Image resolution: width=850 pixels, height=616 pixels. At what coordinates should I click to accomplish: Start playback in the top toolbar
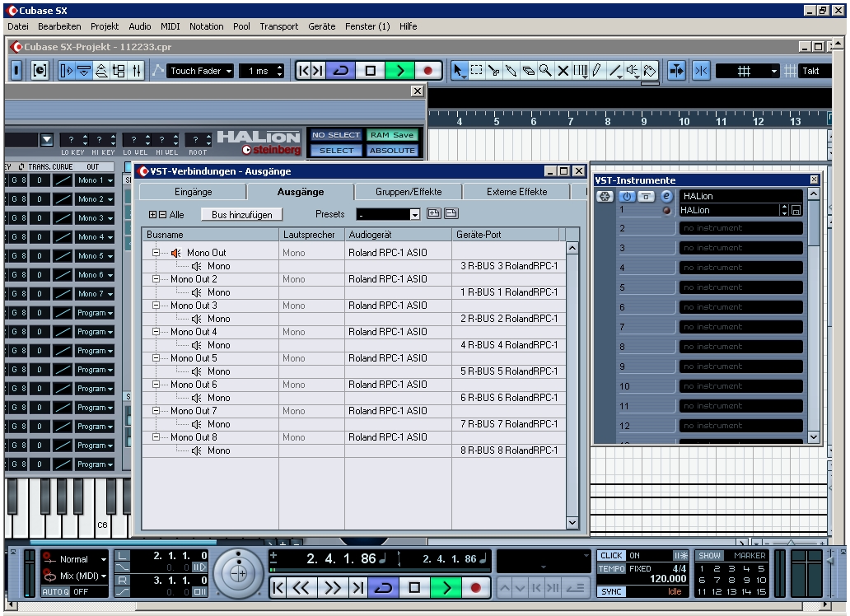(400, 71)
